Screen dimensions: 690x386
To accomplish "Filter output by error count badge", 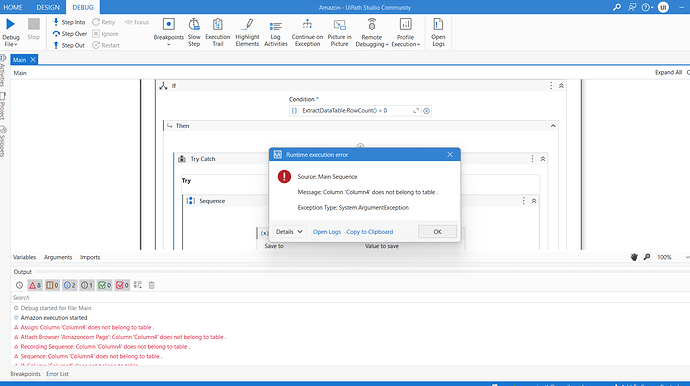I will coord(35,285).
